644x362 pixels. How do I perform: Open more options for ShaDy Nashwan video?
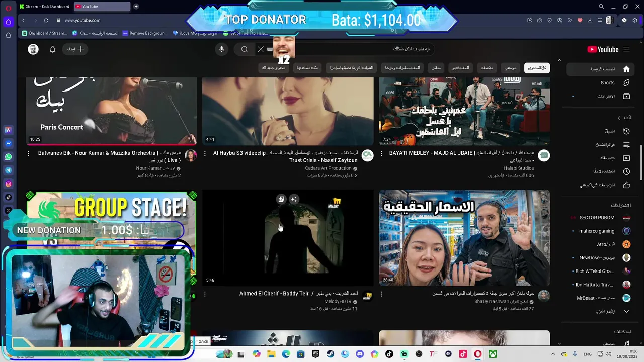click(x=381, y=294)
